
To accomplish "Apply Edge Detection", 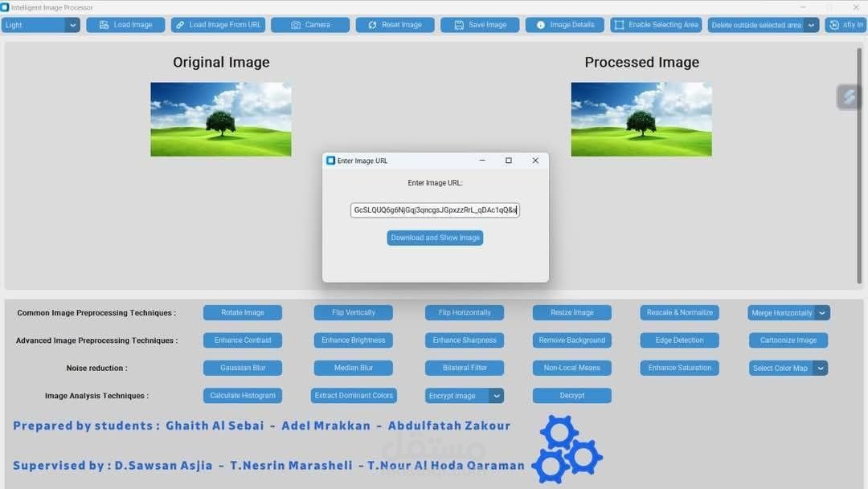I will [x=679, y=340].
